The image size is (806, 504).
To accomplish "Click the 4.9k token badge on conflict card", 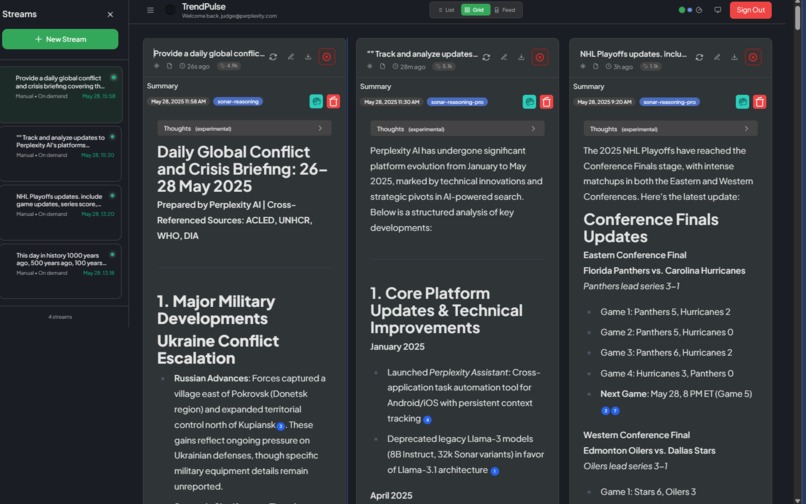I will click(228, 66).
